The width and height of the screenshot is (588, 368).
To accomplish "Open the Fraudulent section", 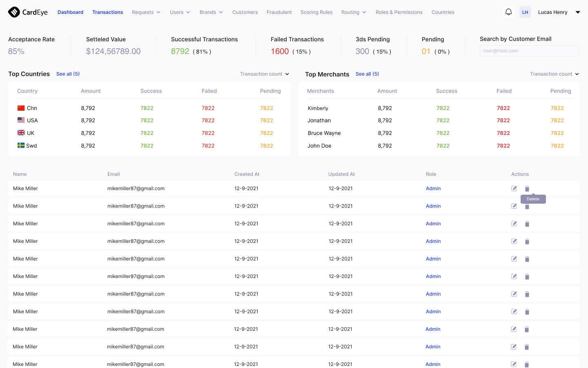I will click(x=279, y=12).
